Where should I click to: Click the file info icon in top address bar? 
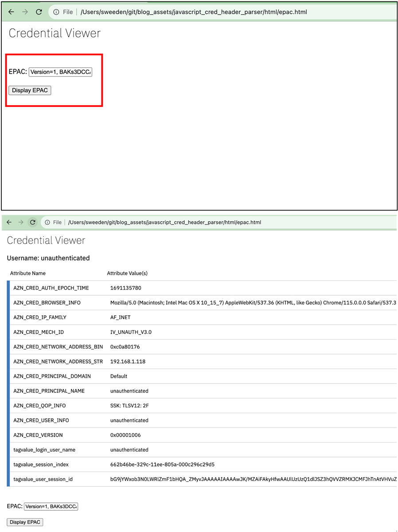tap(56, 12)
